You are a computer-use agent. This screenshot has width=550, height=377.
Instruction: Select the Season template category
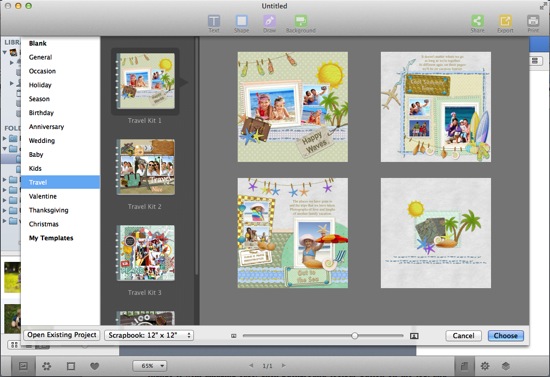60,99
